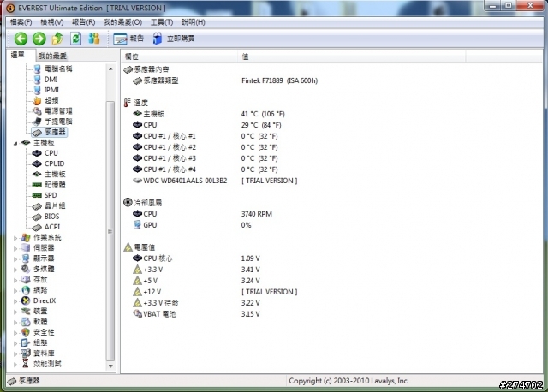
Task: Refresh the page with the refresh icon
Action: click(x=76, y=39)
